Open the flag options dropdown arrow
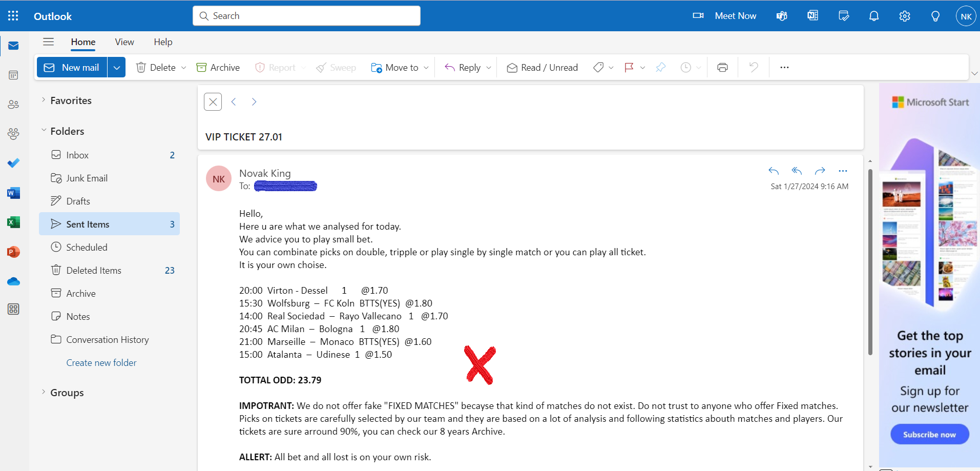The height and width of the screenshot is (471, 980). point(643,68)
